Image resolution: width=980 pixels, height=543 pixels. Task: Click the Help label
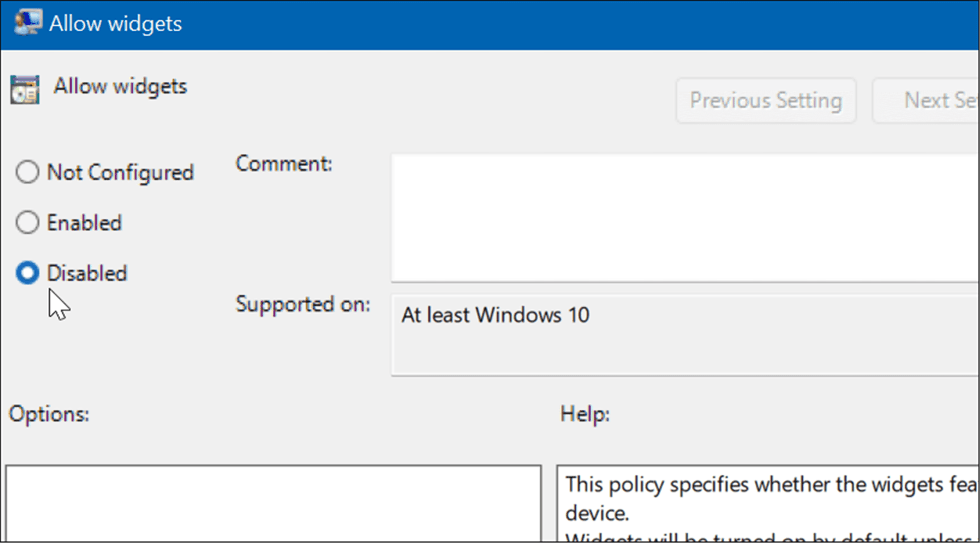(584, 414)
